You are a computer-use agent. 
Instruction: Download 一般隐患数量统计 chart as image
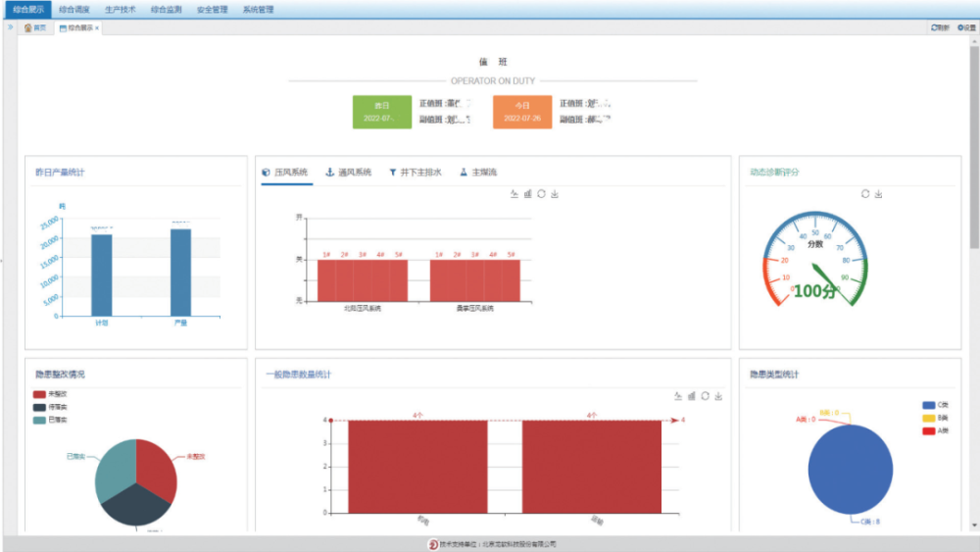719,396
